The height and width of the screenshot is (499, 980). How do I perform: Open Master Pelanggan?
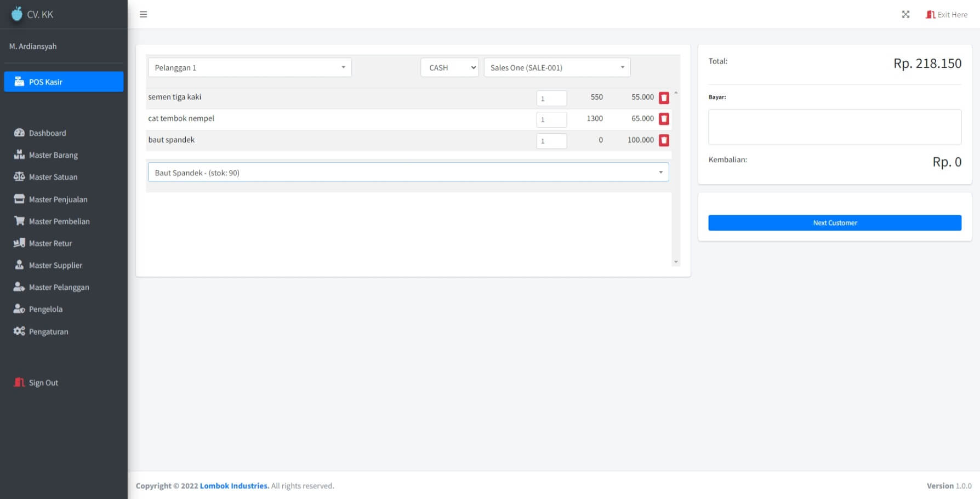pyautogui.click(x=59, y=287)
